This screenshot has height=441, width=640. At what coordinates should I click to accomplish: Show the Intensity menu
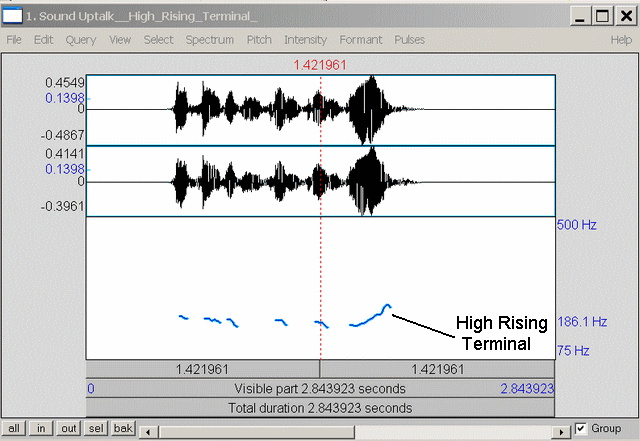coord(305,40)
